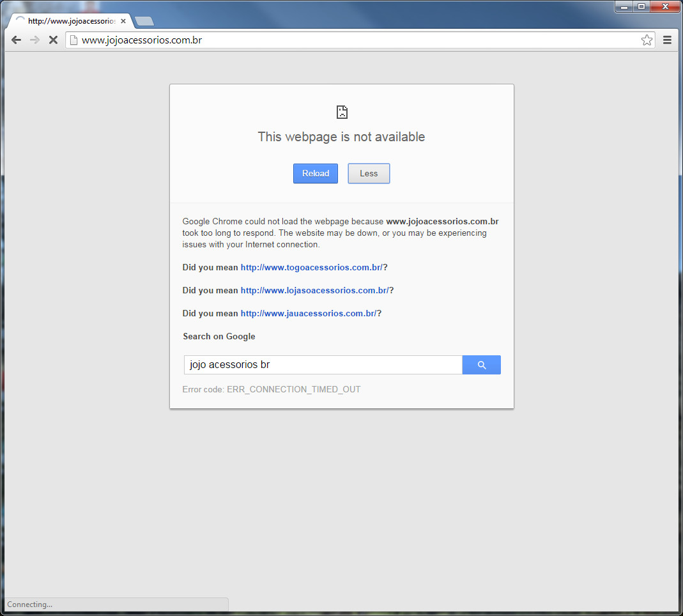Open the Chrome hamburger menu
The height and width of the screenshot is (616, 683).
pos(667,40)
